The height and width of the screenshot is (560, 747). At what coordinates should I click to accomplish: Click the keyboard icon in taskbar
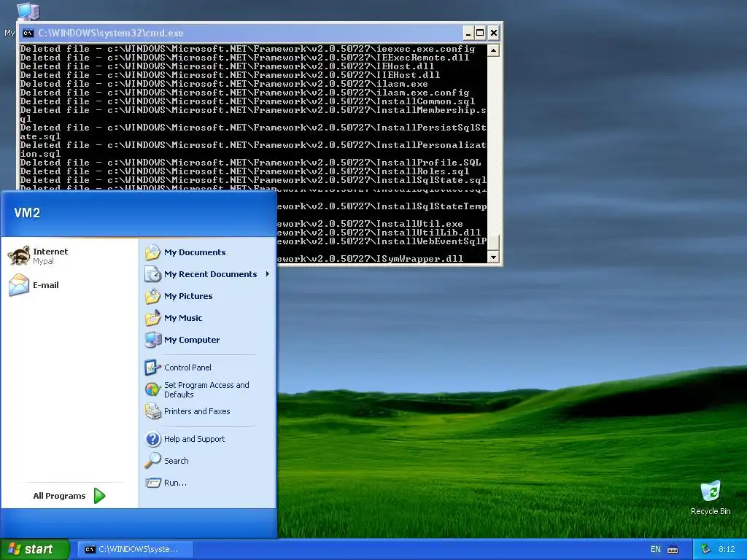click(673, 550)
